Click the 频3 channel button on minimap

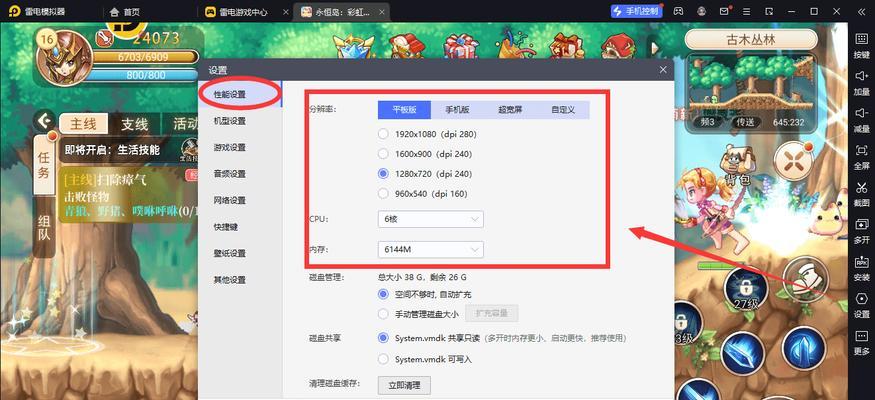tap(707, 122)
